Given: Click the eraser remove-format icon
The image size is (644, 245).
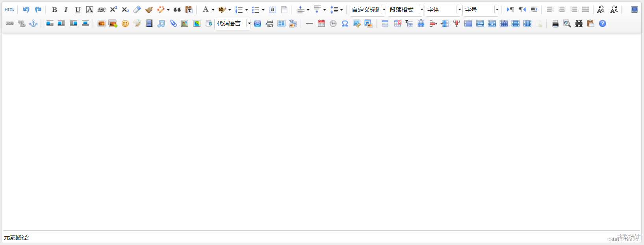Looking at the screenshot, I should point(137,9).
